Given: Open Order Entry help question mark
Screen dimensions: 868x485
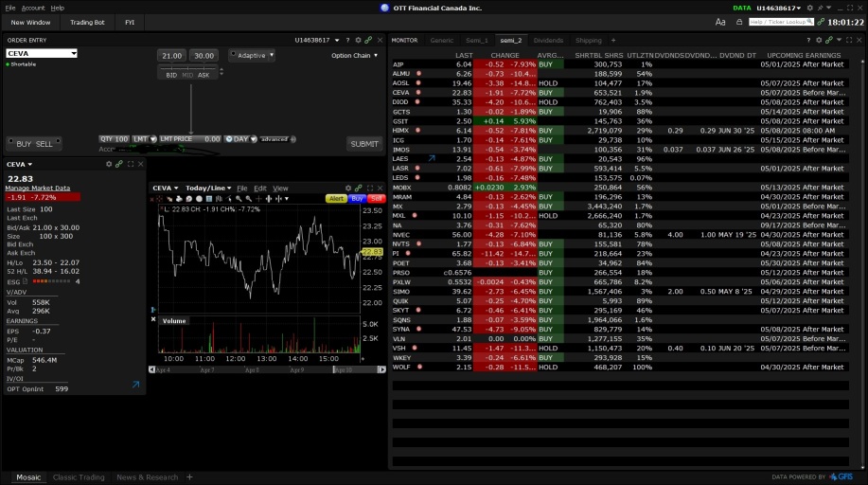Looking at the screenshot, I should pos(347,40).
